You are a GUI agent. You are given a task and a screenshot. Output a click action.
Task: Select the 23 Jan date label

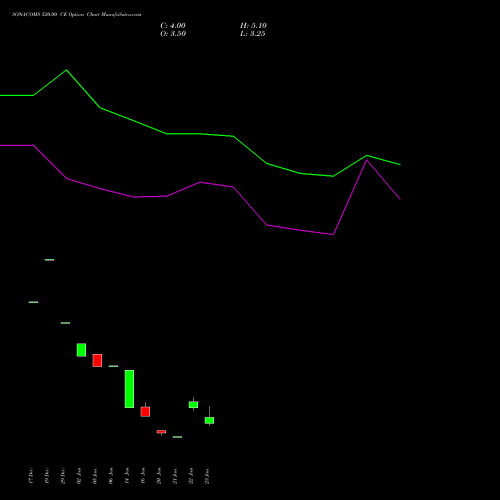click(207, 476)
